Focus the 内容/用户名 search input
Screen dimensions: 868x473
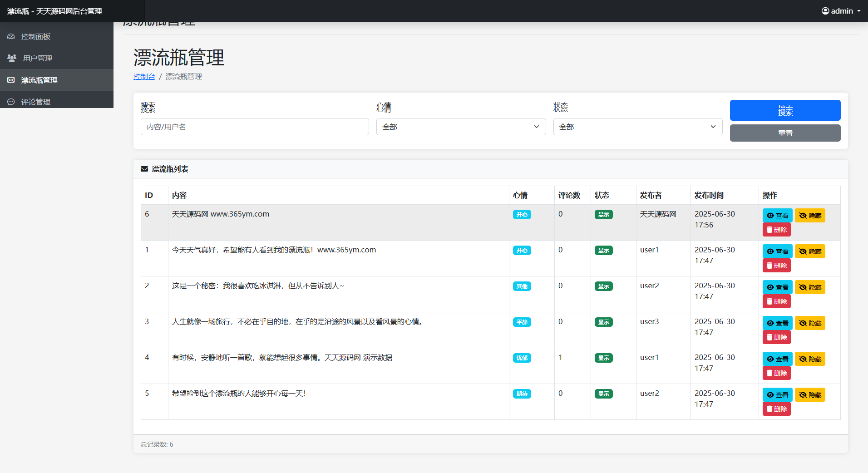click(x=255, y=127)
